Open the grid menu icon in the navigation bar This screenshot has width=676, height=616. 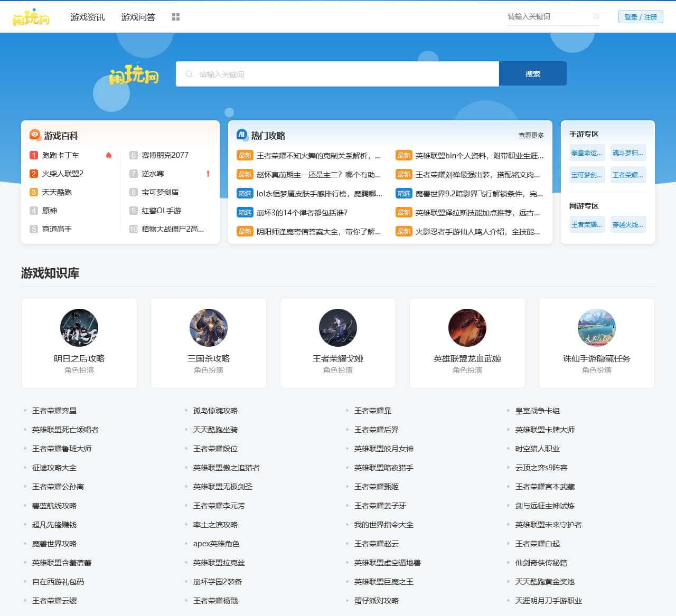(x=176, y=17)
